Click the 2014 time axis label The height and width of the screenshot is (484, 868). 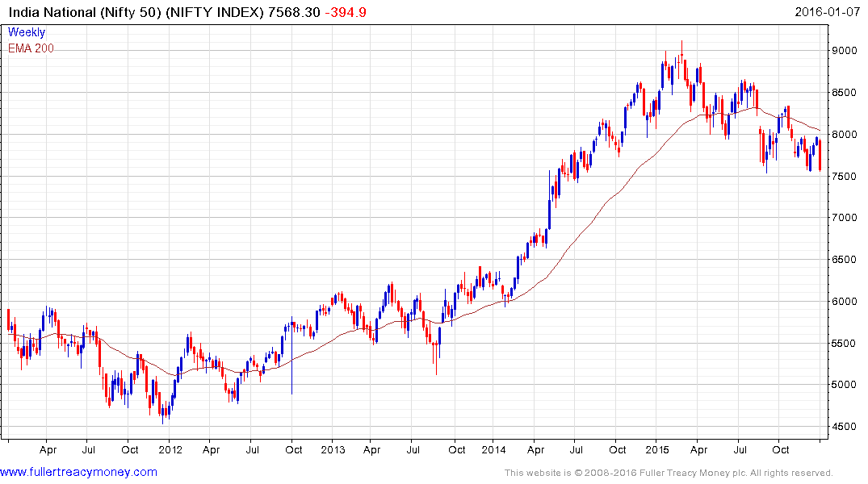point(494,449)
